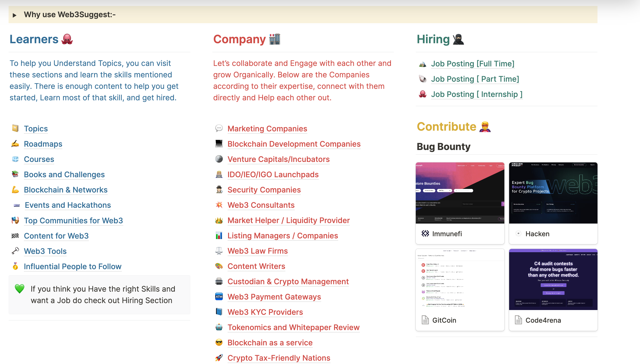Click the key icon beside Web3 Tools
640x364 pixels.
tap(15, 251)
